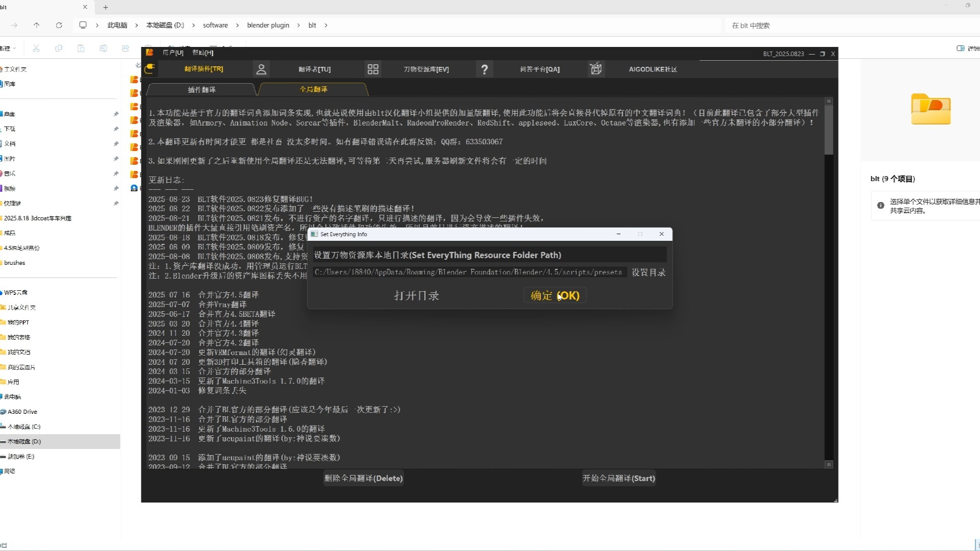This screenshot has height=551, width=980.
Task: Open the 问答平台[QA] section
Action: 540,69
